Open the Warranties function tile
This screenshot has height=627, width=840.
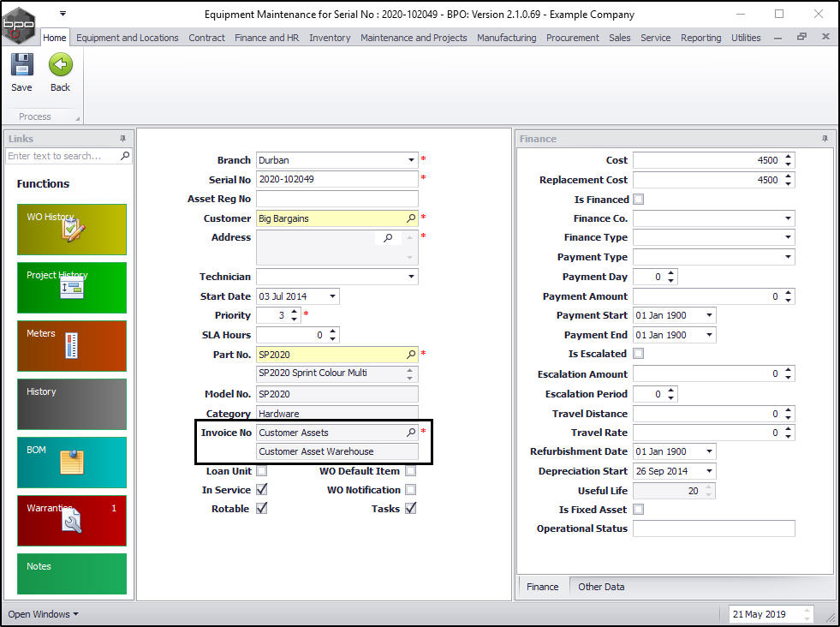tap(72, 520)
